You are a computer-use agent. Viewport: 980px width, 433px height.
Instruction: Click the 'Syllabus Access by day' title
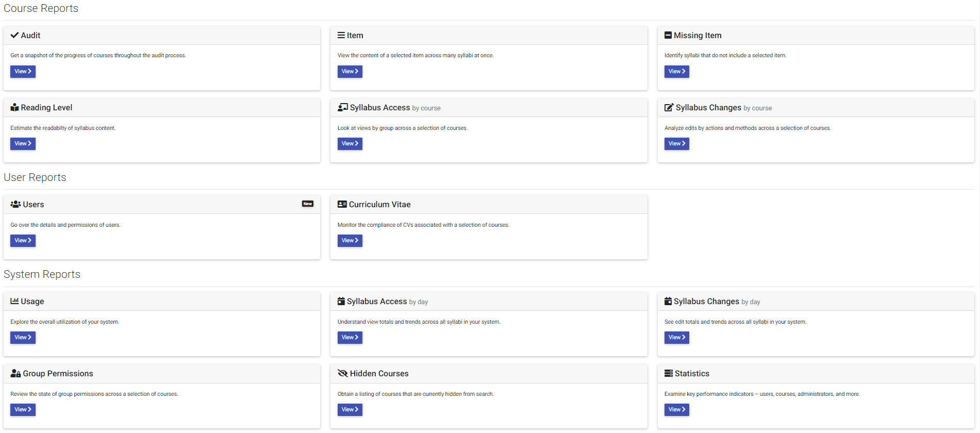click(x=388, y=302)
